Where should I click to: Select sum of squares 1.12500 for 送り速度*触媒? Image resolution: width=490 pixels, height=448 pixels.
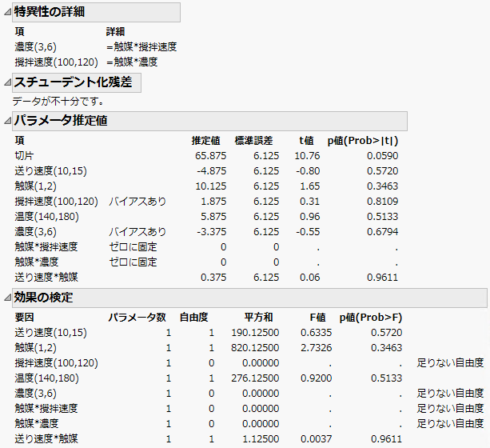coord(261,438)
